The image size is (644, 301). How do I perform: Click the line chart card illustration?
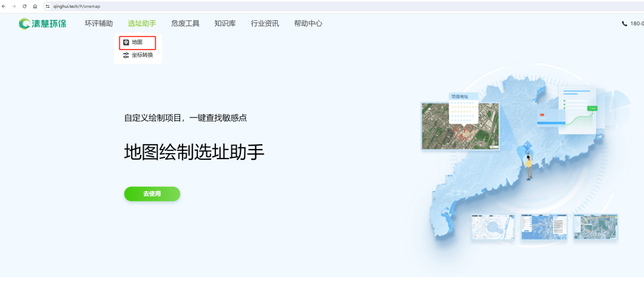click(x=578, y=111)
